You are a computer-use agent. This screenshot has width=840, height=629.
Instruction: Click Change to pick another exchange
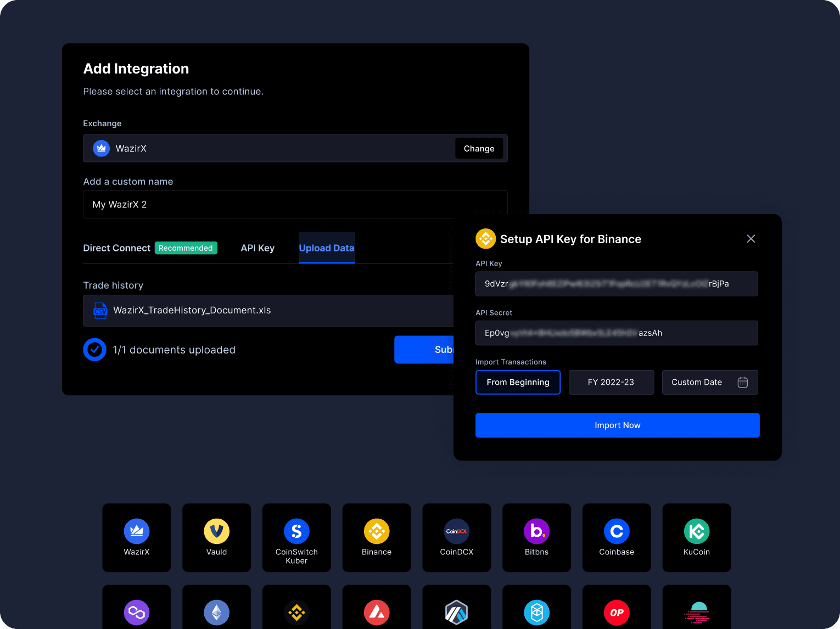pyautogui.click(x=478, y=148)
